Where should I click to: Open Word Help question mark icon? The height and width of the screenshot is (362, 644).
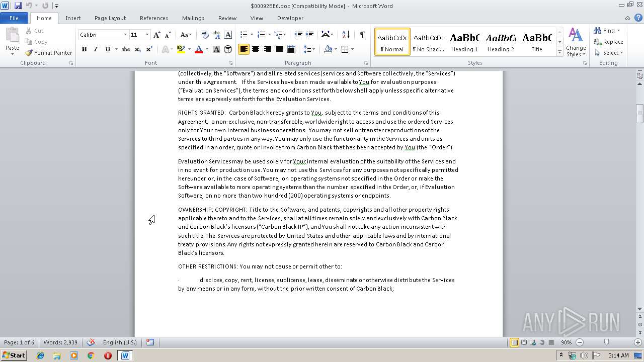(x=639, y=18)
